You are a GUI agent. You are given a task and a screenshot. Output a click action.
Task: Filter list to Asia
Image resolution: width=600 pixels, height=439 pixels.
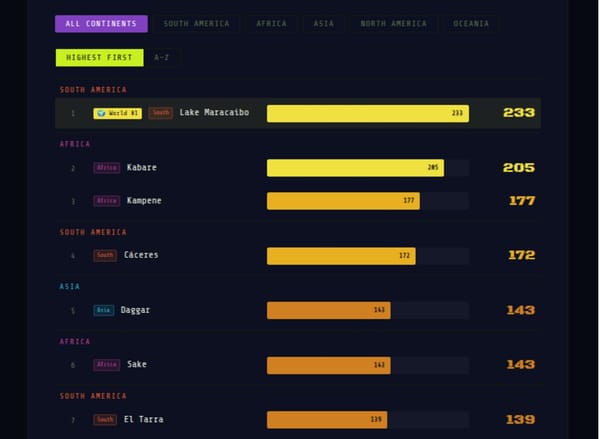point(323,24)
